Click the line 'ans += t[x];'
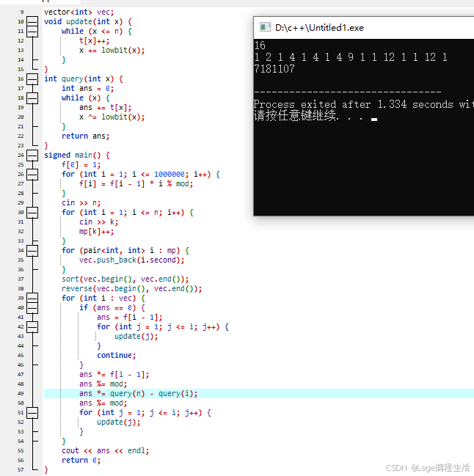This screenshot has width=474, height=476. click(x=106, y=108)
